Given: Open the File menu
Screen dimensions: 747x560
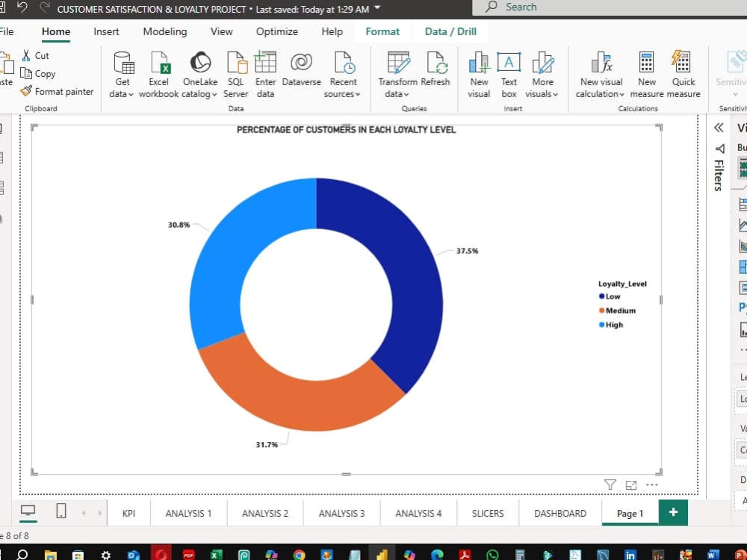Looking at the screenshot, I should (x=7, y=31).
